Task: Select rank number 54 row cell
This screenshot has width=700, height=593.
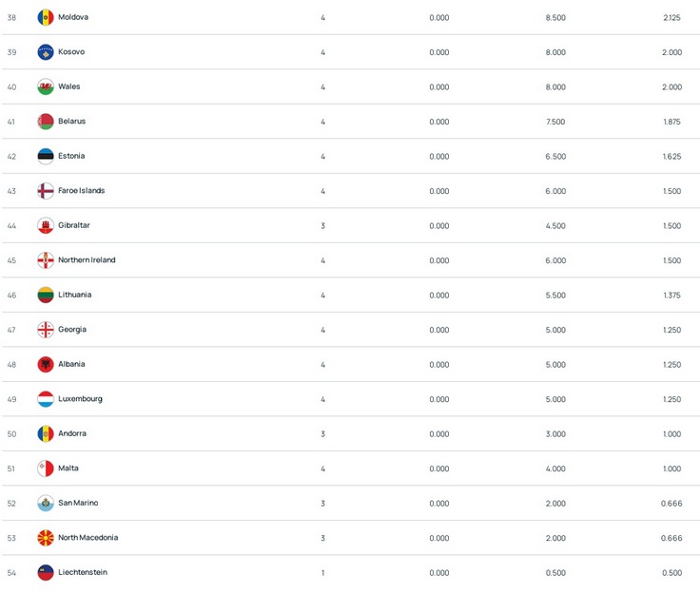Action: coord(11,573)
